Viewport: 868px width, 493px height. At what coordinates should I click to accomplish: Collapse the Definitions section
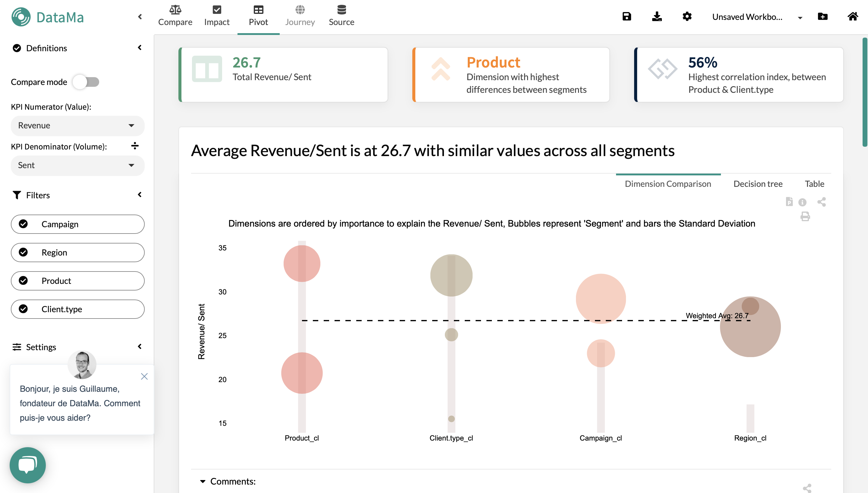pyautogui.click(x=140, y=47)
